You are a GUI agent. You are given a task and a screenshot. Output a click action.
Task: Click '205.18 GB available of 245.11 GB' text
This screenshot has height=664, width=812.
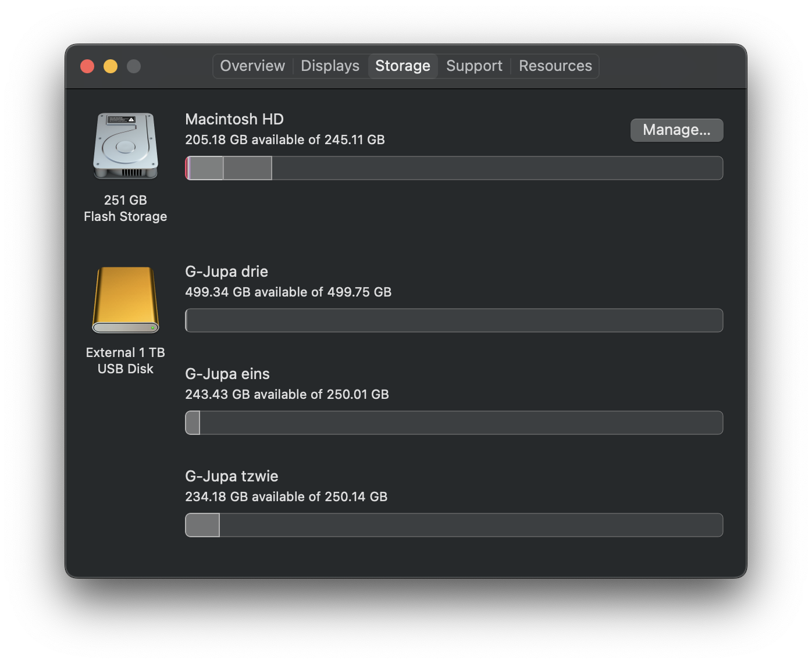click(285, 140)
